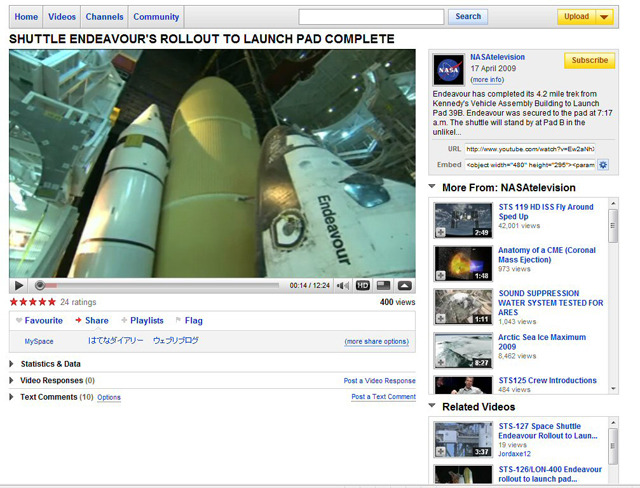Open the Upload dropdown arrow
The height and width of the screenshot is (488, 640).
click(x=604, y=17)
